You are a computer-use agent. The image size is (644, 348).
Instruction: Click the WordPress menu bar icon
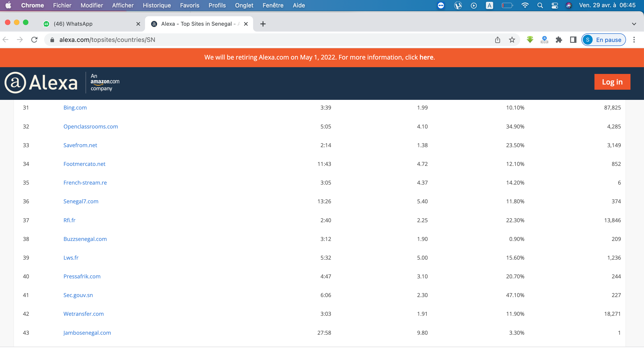pos(458,5)
